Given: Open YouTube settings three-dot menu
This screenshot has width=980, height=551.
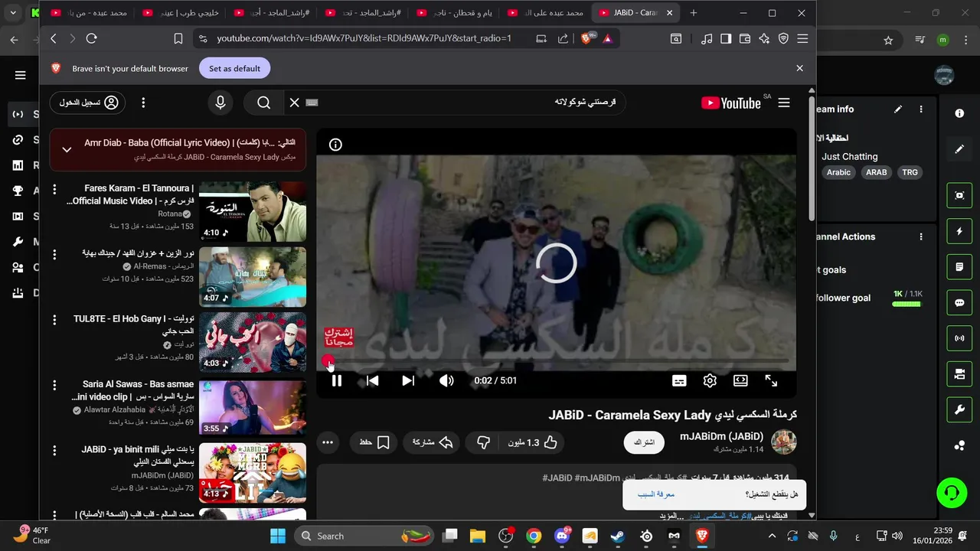Looking at the screenshot, I should coord(143,103).
